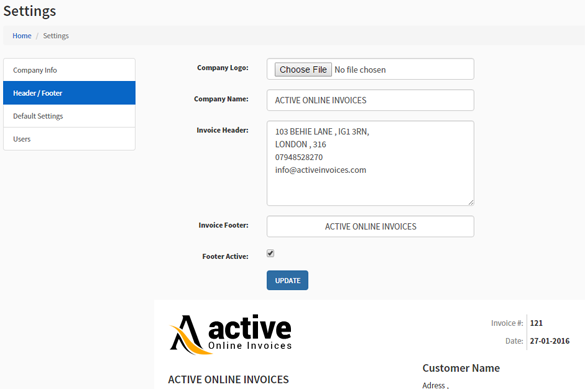
Task: Open the Default Settings section
Action: pyautogui.click(x=69, y=116)
